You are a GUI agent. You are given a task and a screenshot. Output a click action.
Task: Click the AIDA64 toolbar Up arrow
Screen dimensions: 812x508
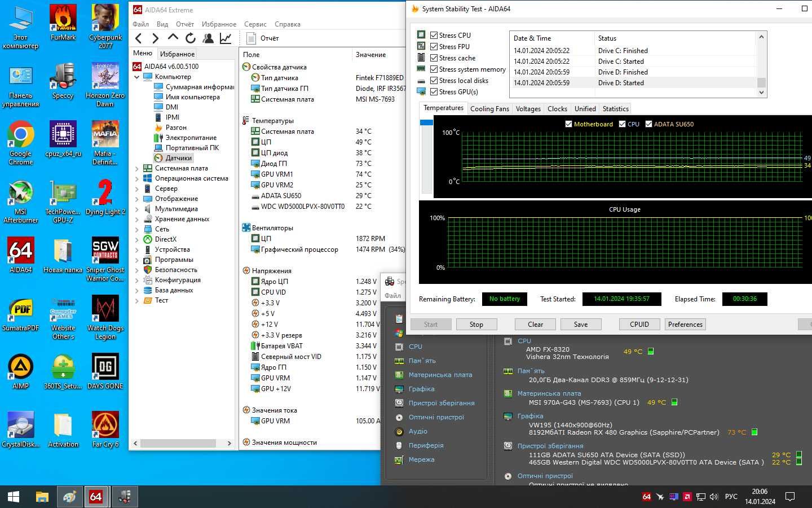coord(173,38)
